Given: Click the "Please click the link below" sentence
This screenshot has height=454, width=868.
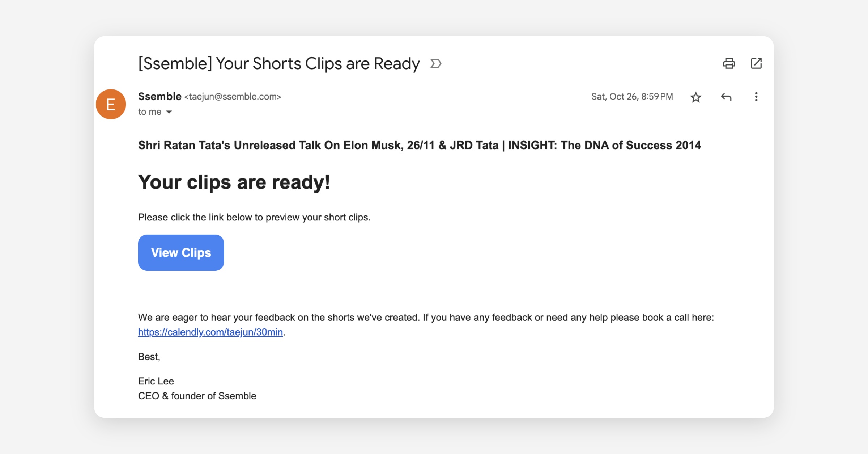Looking at the screenshot, I should [254, 217].
